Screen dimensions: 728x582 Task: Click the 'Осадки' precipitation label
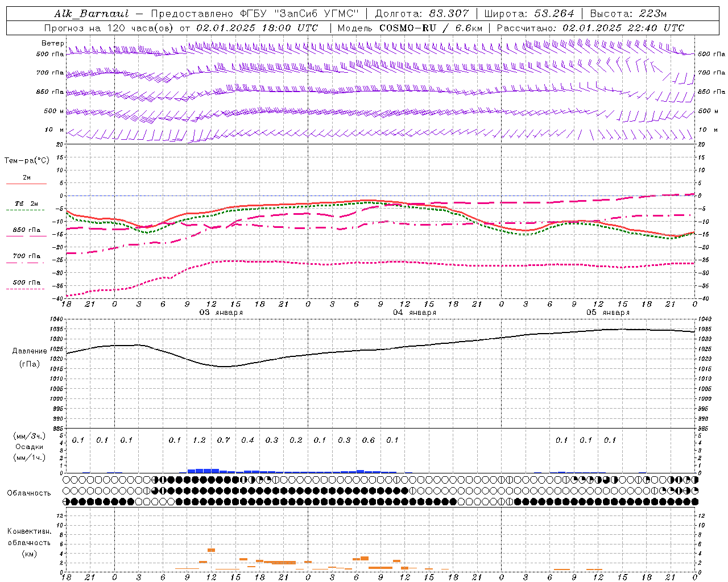coord(30,447)
